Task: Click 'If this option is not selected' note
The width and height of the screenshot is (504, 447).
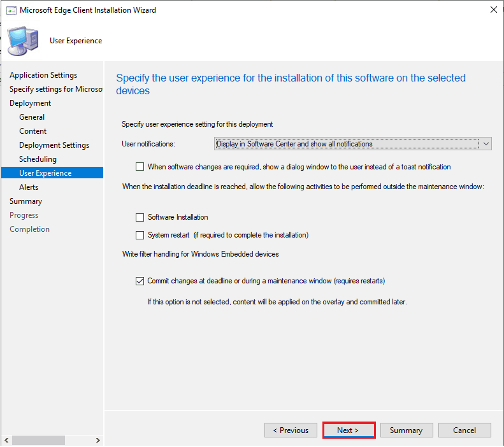Action: pos(277,302)
